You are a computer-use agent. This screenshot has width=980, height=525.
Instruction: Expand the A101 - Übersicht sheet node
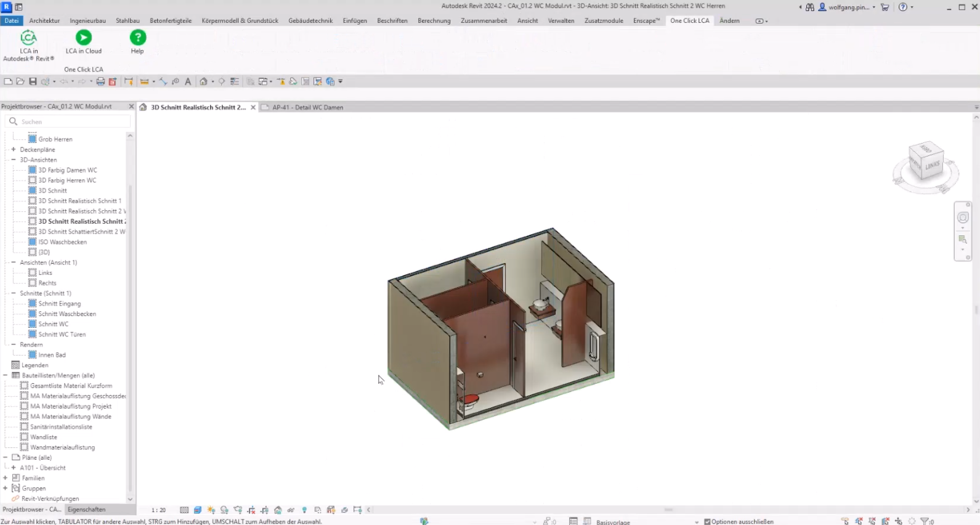pyautogui.click(x=14, y=468)
